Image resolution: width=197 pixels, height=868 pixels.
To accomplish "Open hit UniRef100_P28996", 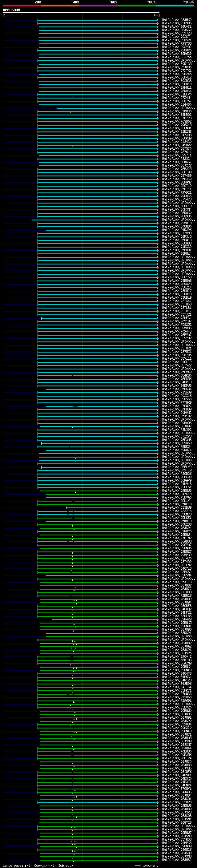I will click(x=177, y=23).
